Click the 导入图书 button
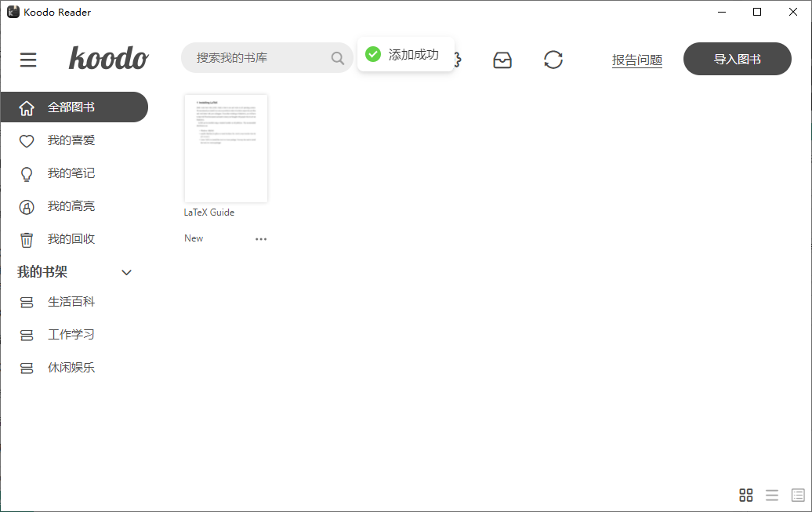 click(x=737, y=59)
